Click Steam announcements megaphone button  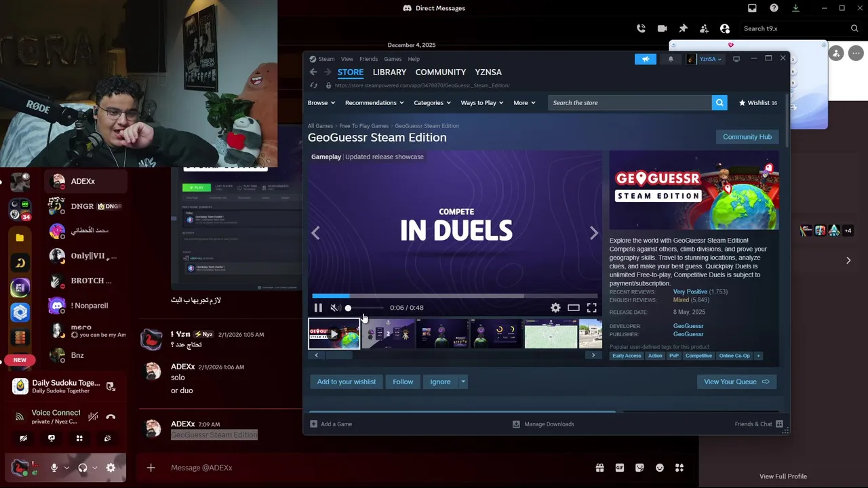tap(646, 59)
